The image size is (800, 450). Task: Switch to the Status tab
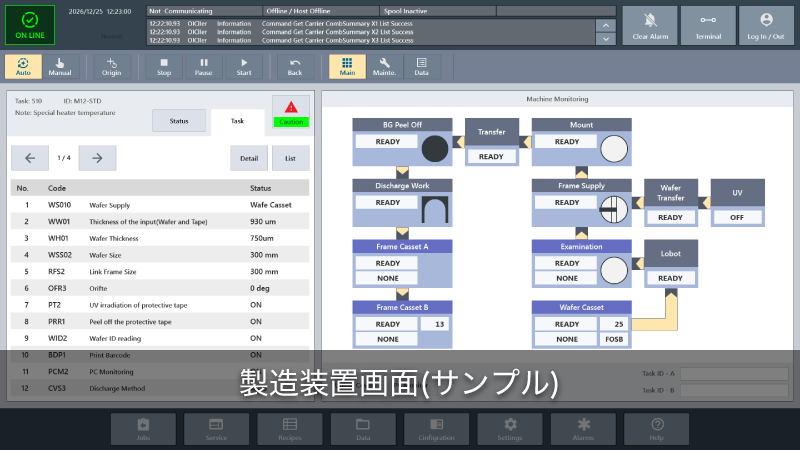coord(179,121)
